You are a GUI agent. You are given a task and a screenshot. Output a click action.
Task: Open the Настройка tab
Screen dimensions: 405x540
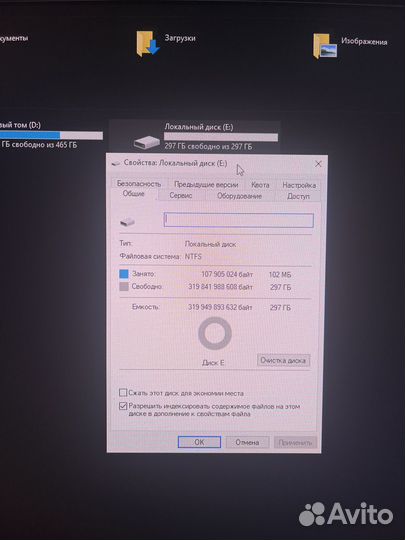click(x=299, y=185)
